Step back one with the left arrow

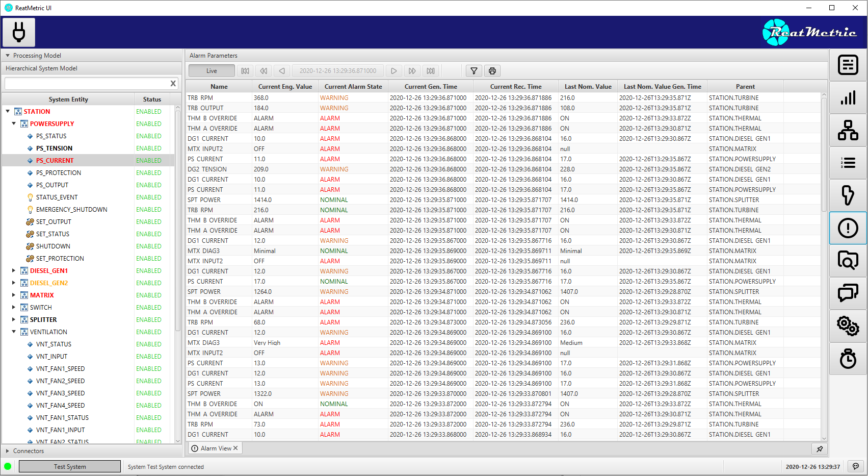282,71
